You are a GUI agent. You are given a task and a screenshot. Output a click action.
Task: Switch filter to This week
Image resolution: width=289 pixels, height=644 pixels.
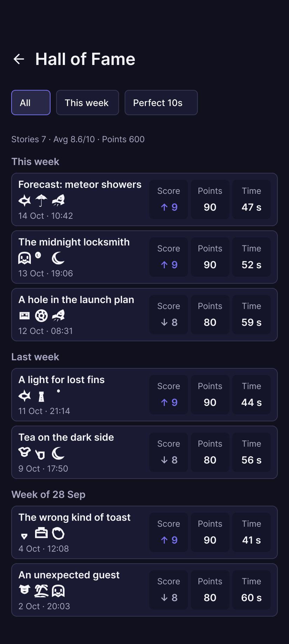[x=87, y=103]
